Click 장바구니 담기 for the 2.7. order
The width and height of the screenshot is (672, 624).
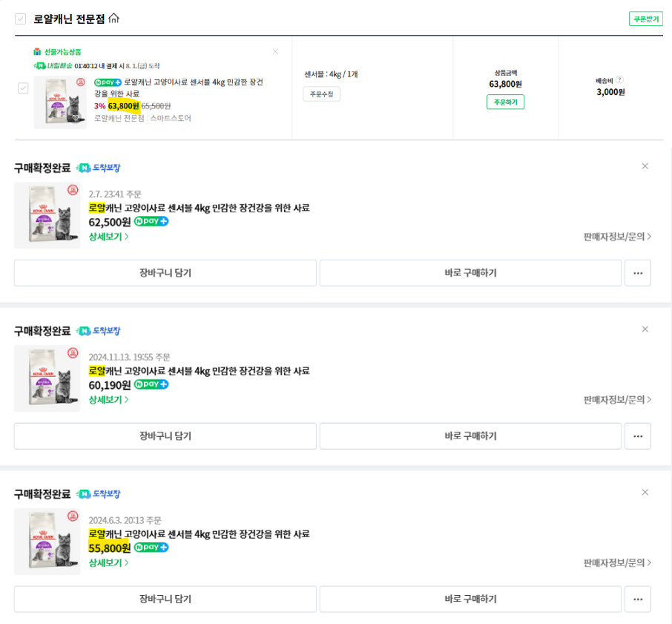click(165, 273)
